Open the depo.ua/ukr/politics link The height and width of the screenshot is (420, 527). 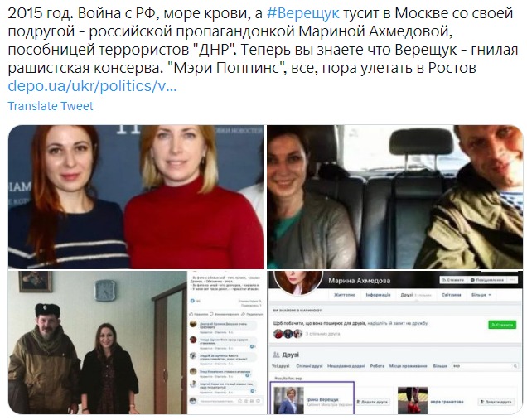[x=92, y=86]
